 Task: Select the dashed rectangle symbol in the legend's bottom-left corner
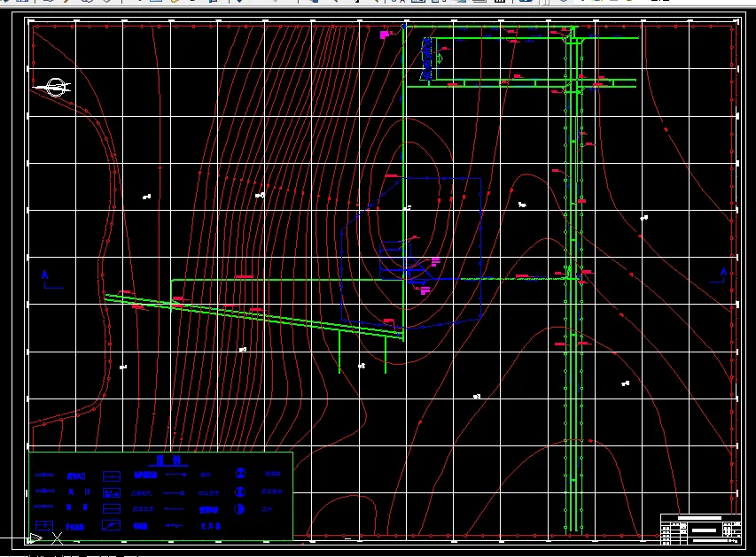(x=44, y=526)
